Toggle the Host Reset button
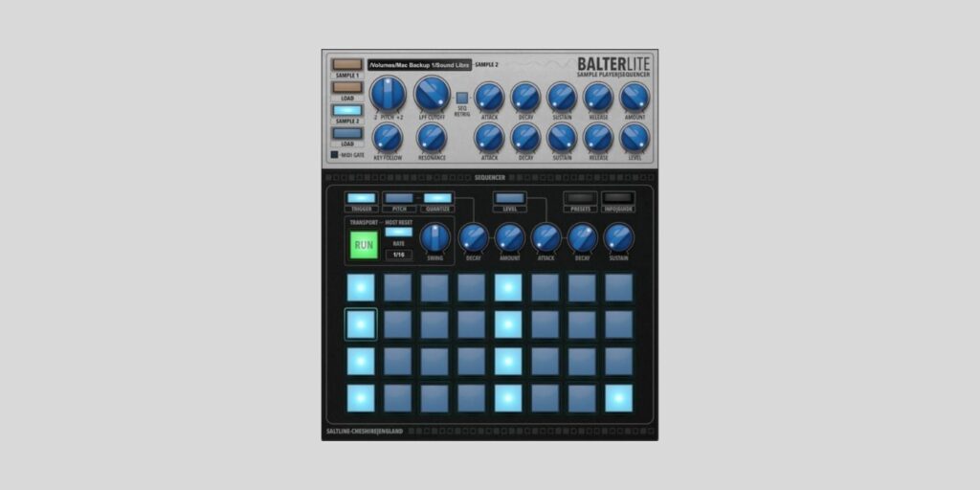 pyautogui.click(x=399, y=232)
